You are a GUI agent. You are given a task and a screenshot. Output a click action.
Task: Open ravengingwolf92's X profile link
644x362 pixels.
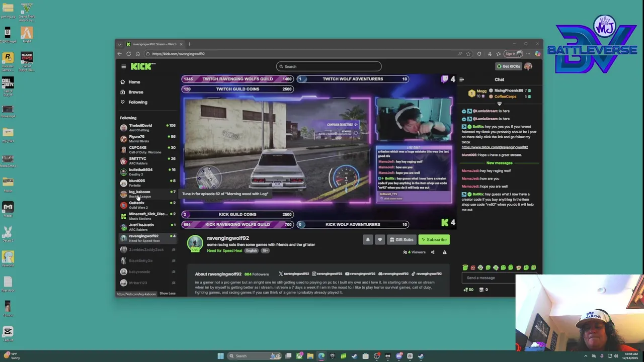click(x=294, y=274)
